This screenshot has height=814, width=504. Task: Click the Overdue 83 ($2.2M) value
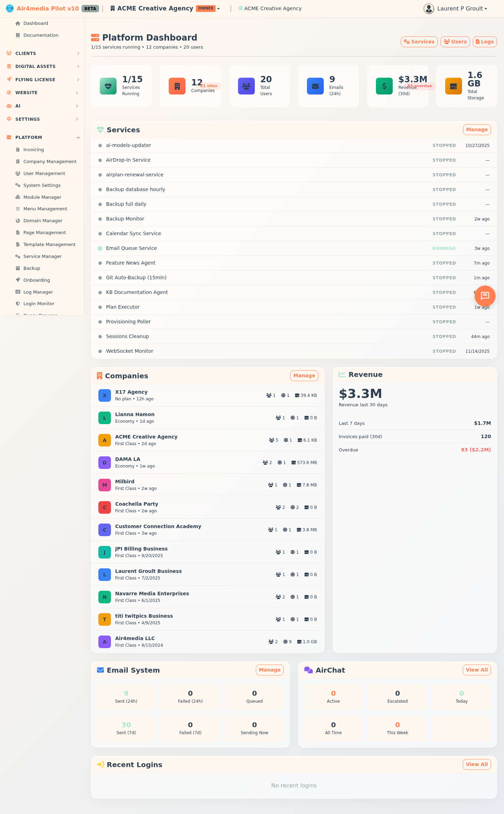pos(476,450)
